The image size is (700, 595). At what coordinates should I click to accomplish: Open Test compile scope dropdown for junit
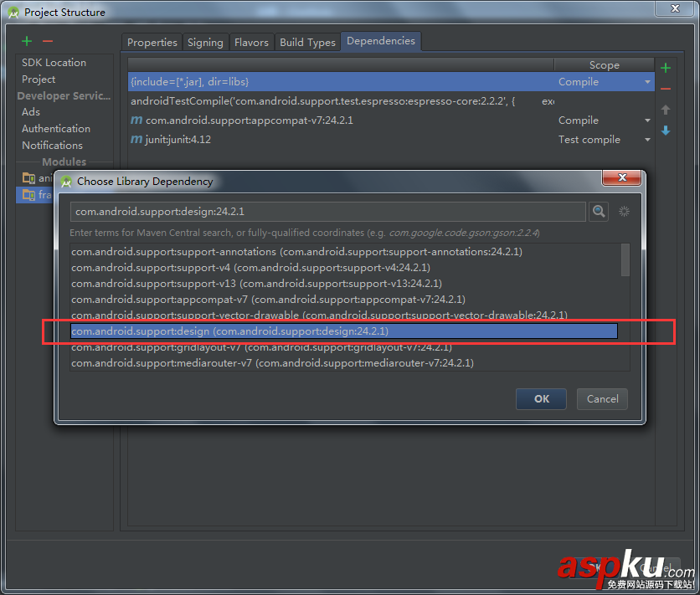647,140
